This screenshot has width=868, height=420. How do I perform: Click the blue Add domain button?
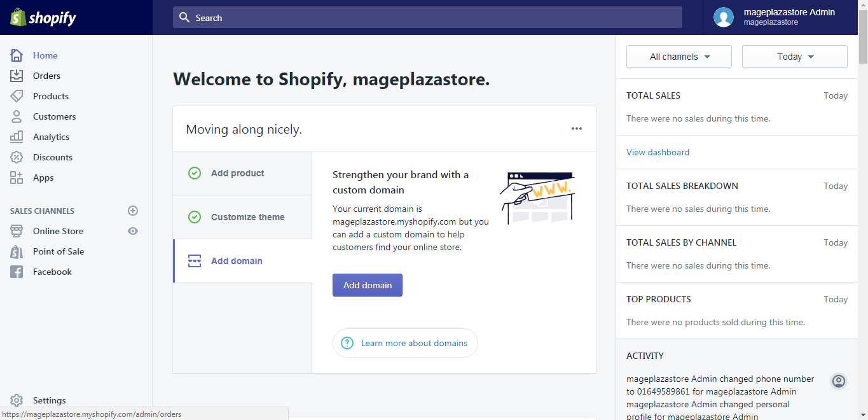click(x=368, y=285)
